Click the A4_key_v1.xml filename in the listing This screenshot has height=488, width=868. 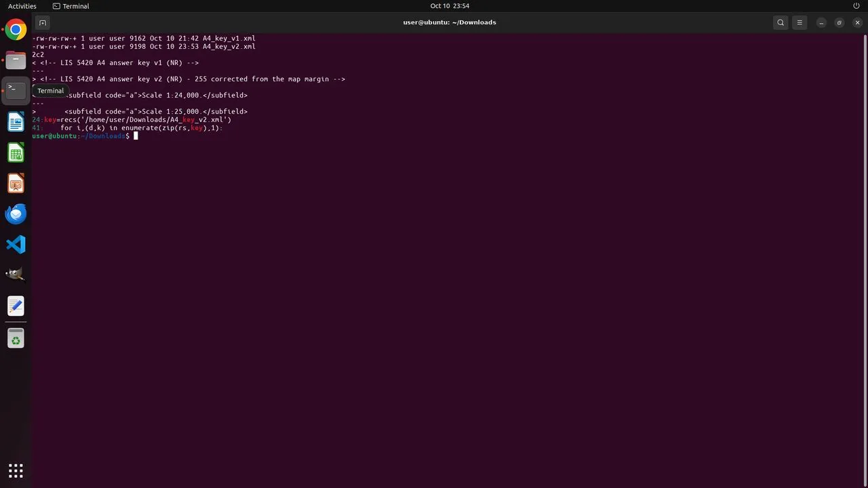[229, 39]
